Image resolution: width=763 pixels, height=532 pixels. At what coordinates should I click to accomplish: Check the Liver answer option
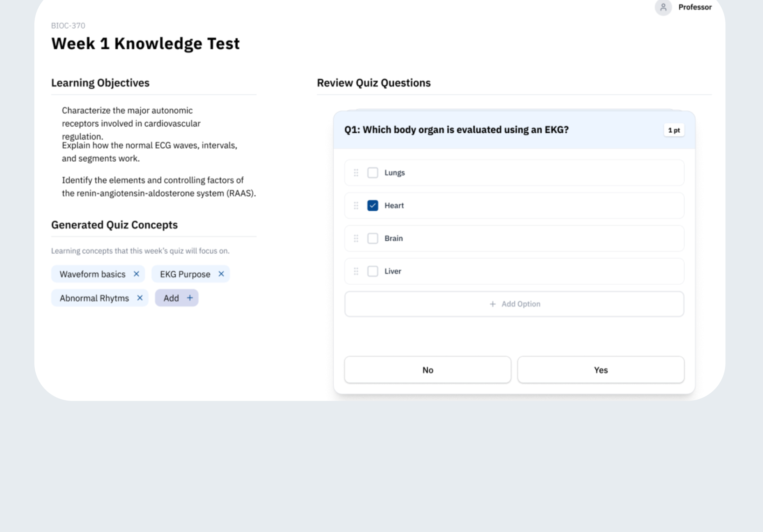click(373, 271)
